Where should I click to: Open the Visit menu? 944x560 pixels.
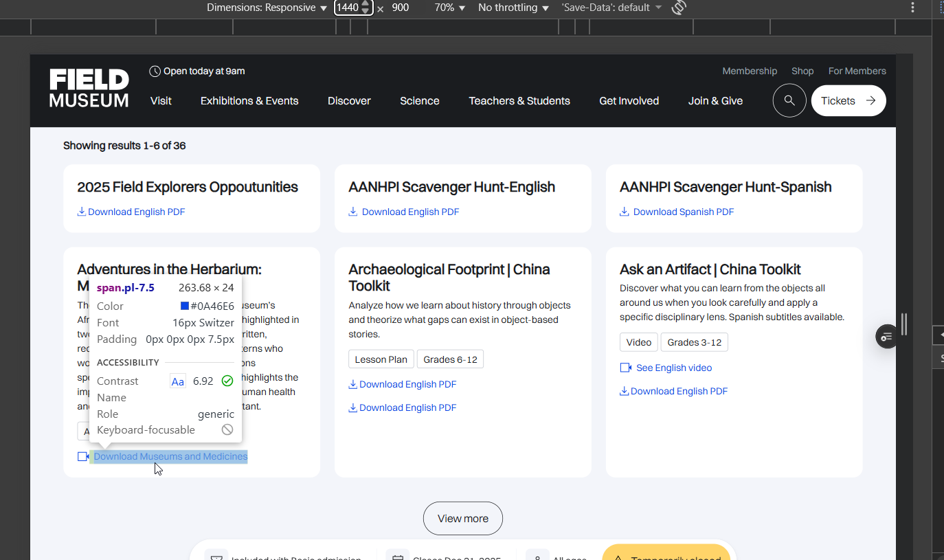[161, 101]
